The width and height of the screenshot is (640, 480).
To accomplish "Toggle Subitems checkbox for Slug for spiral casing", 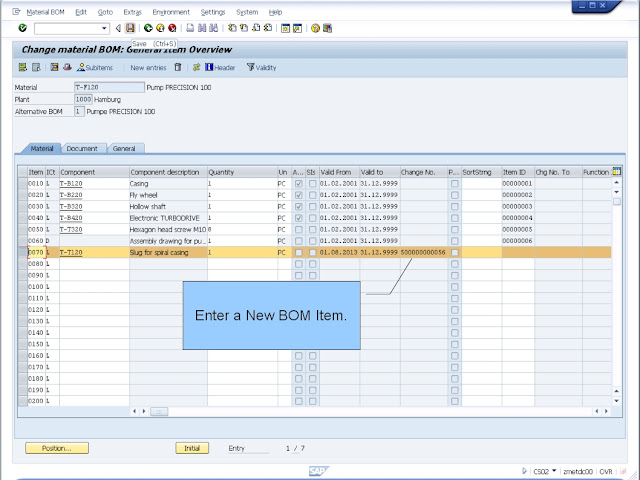I will (x=313, y=253).
